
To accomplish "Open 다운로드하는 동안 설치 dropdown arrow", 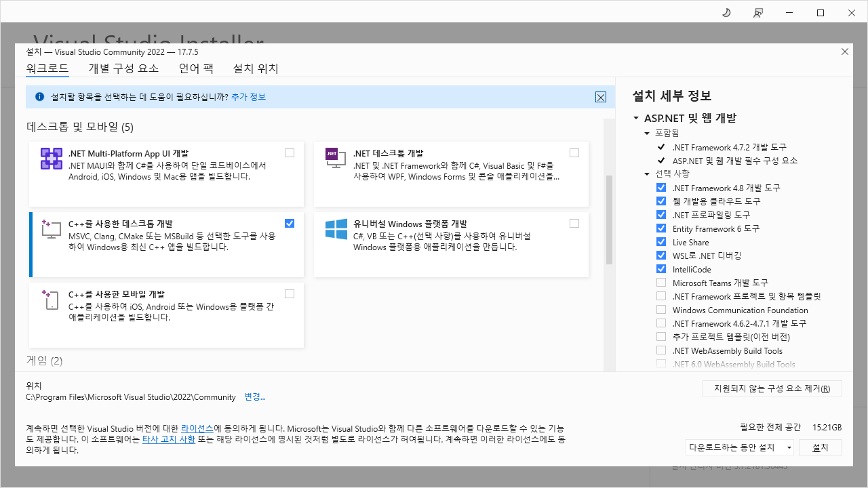I will [789, 447].
